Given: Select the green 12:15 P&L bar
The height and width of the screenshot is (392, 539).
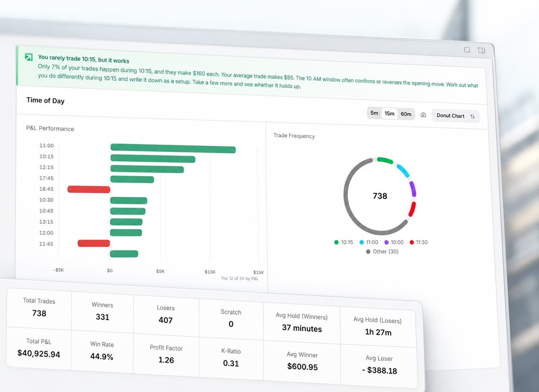Looking at the screenshot, I should 147,169.
